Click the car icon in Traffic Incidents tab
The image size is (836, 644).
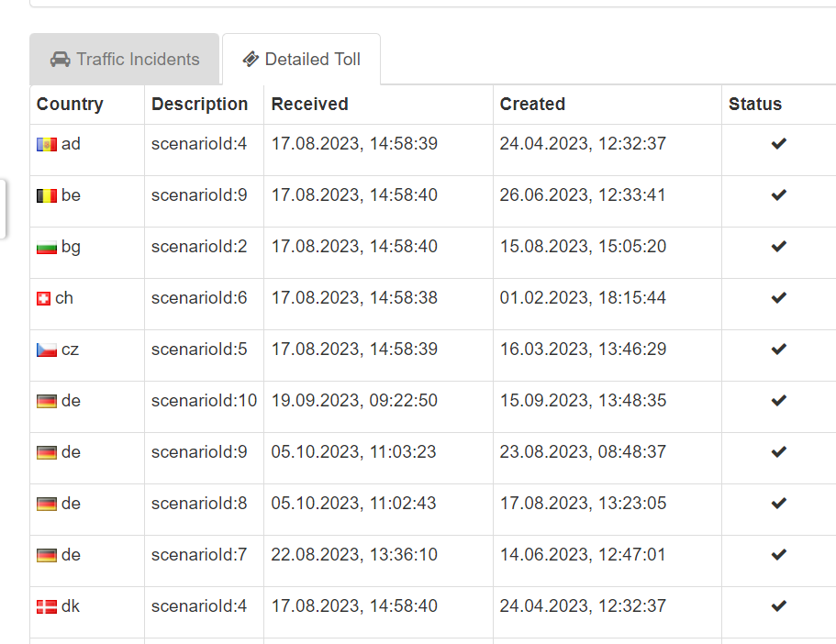tap(61, 60)
